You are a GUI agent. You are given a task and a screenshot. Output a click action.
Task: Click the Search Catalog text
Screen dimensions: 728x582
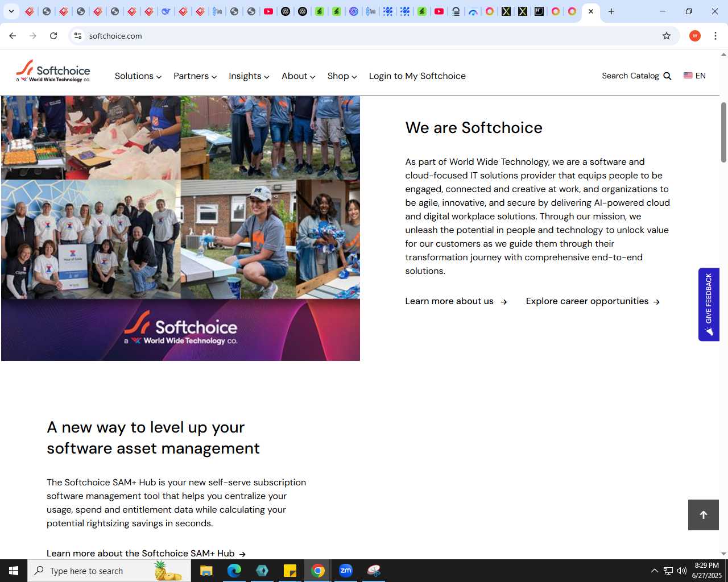630,76
